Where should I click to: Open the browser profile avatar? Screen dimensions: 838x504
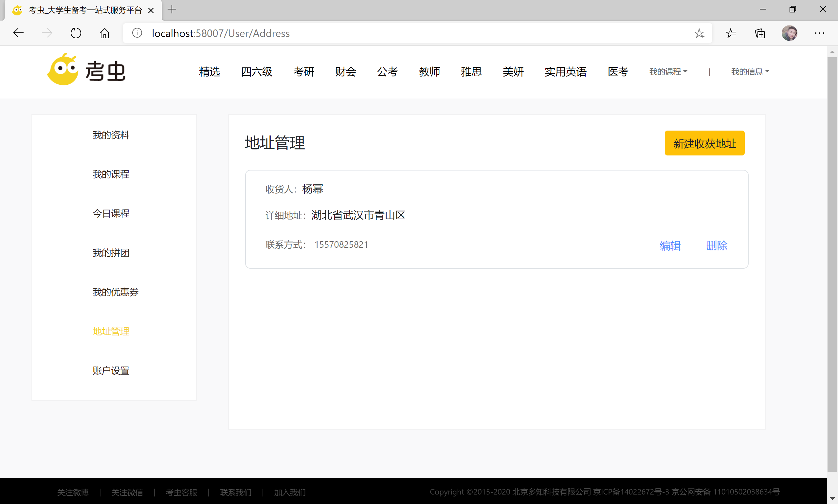tap(789, 33)
